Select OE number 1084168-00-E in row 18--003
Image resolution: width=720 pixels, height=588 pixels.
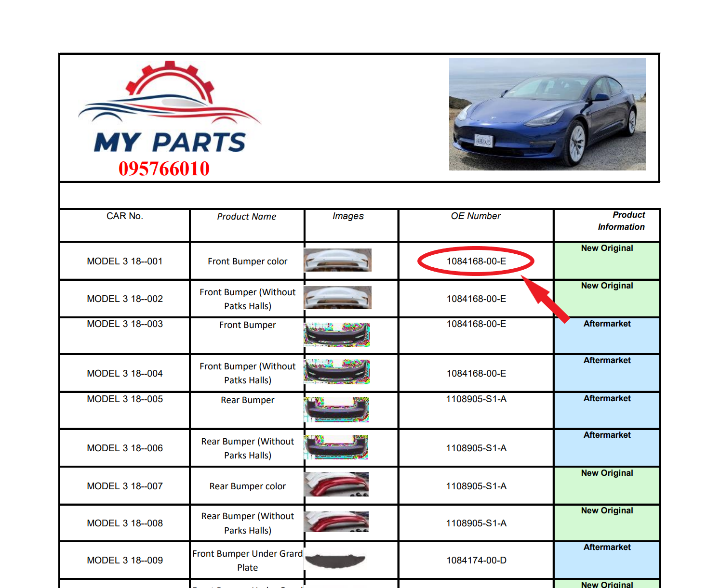[x=476, y=324]
